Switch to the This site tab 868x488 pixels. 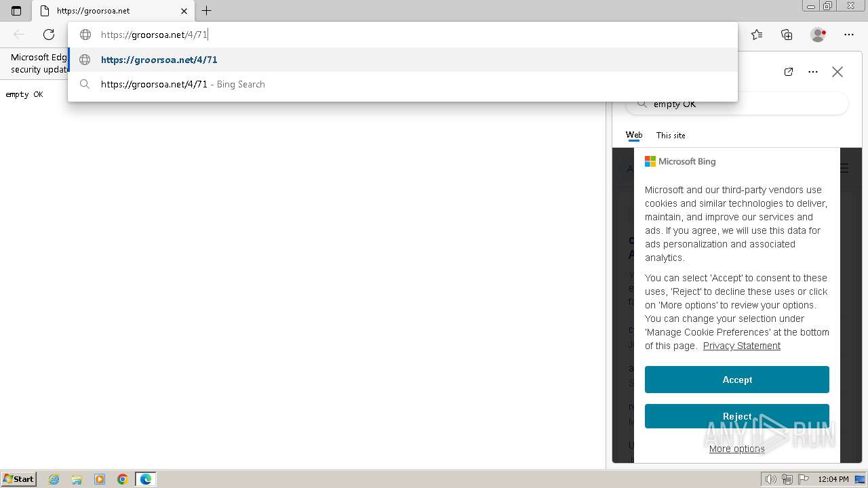(x=671, y=135)
